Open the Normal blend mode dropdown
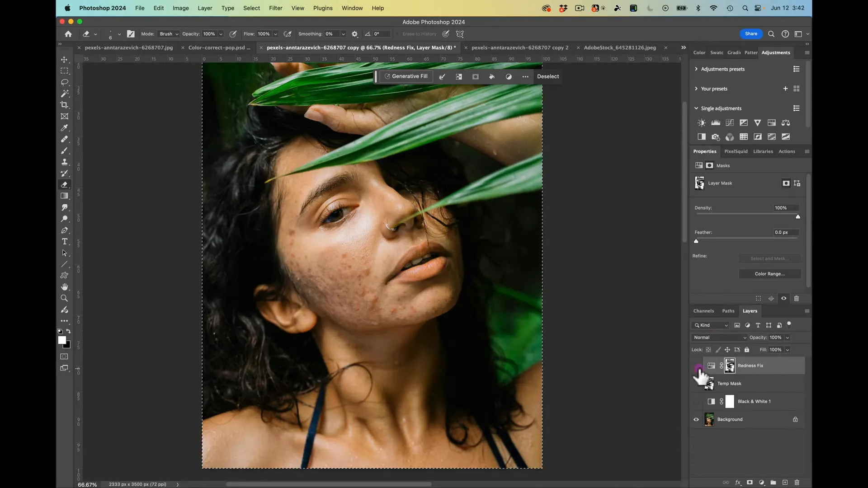This screenshot has width=868, height=488. [719, 338]
